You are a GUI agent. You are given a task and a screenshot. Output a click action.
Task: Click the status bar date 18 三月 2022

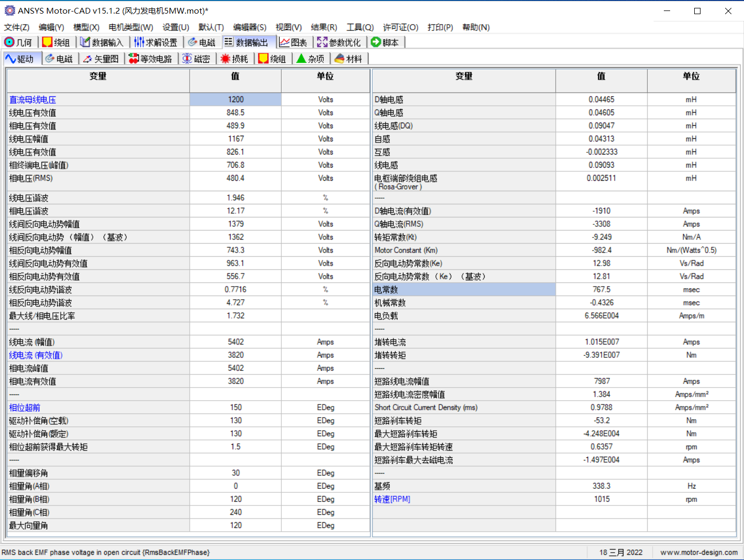click(x=621, y=553)
